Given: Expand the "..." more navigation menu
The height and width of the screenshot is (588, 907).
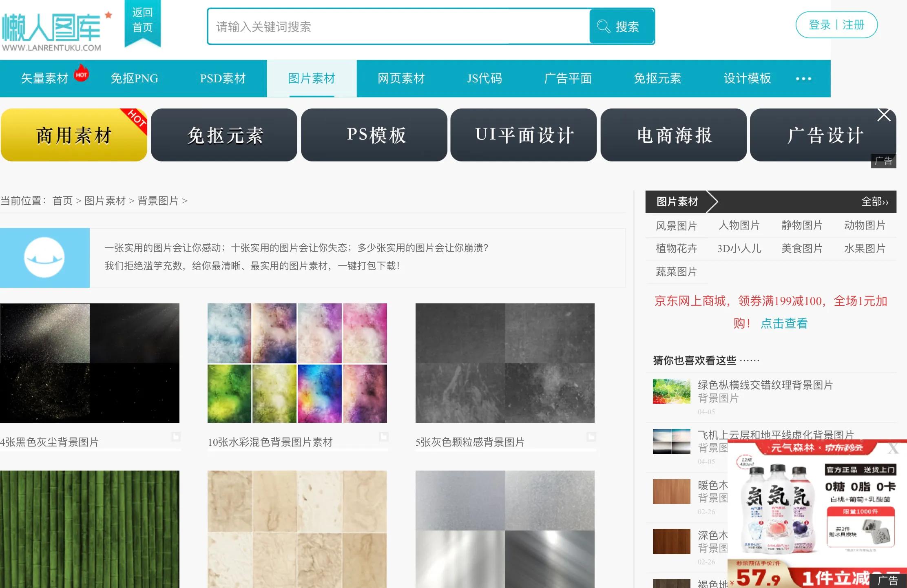Looking at the screenshot, I should (803, 78).
